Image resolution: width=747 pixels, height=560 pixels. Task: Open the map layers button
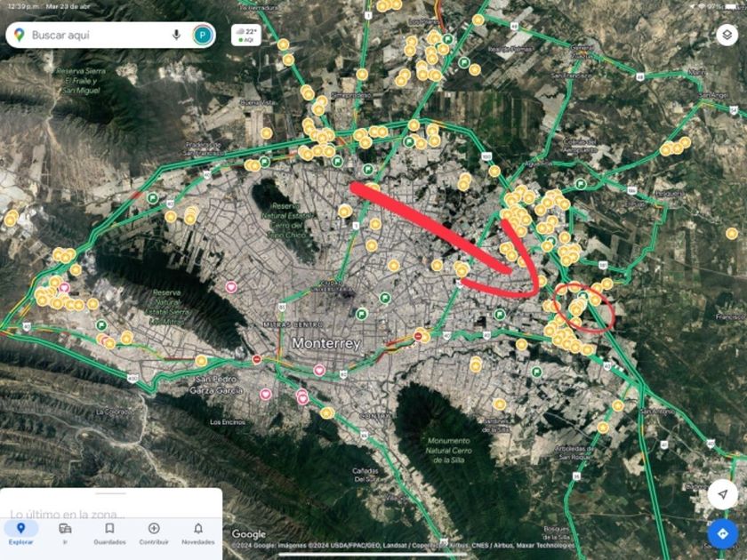(727, 35)
